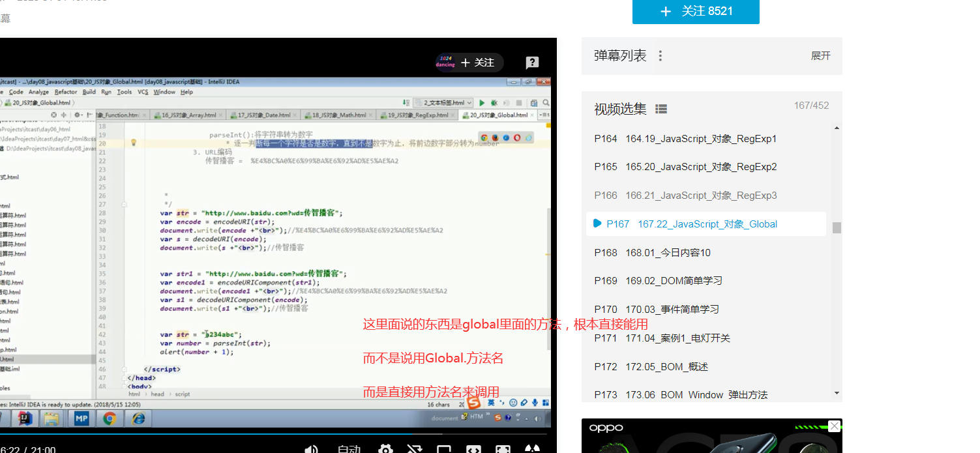The width and height of the screenshot is (980, 453).
Task: Close the OPPO advertisement
Action: [834, 426]
